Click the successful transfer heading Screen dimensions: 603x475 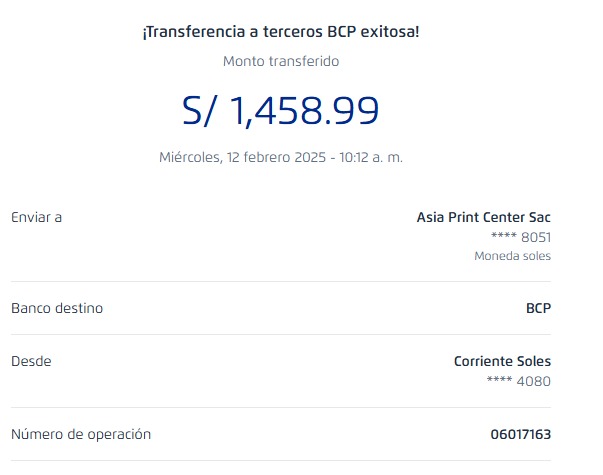coord(281,32)
